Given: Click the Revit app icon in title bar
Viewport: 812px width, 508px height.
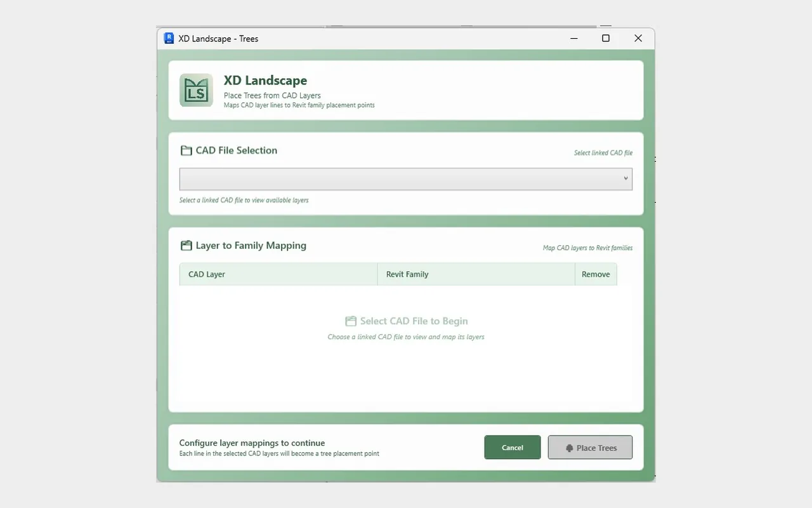Looking at the screenshot, I should 169,38.
